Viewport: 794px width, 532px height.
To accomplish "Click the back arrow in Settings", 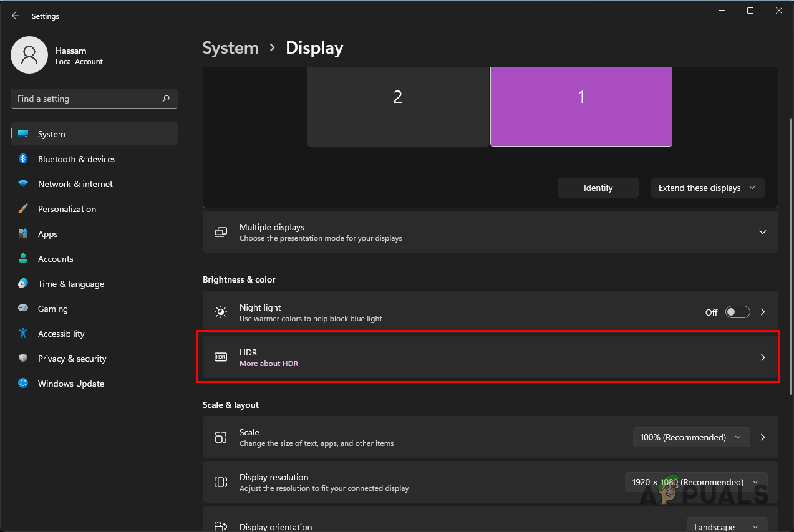I will click(16, 16).
